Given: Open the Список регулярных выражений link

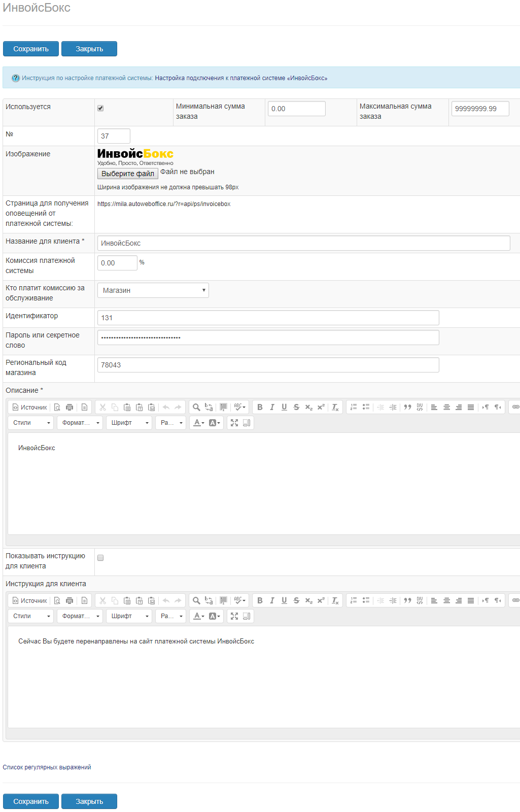Looking at the screenshot, I should pos(47,767).
